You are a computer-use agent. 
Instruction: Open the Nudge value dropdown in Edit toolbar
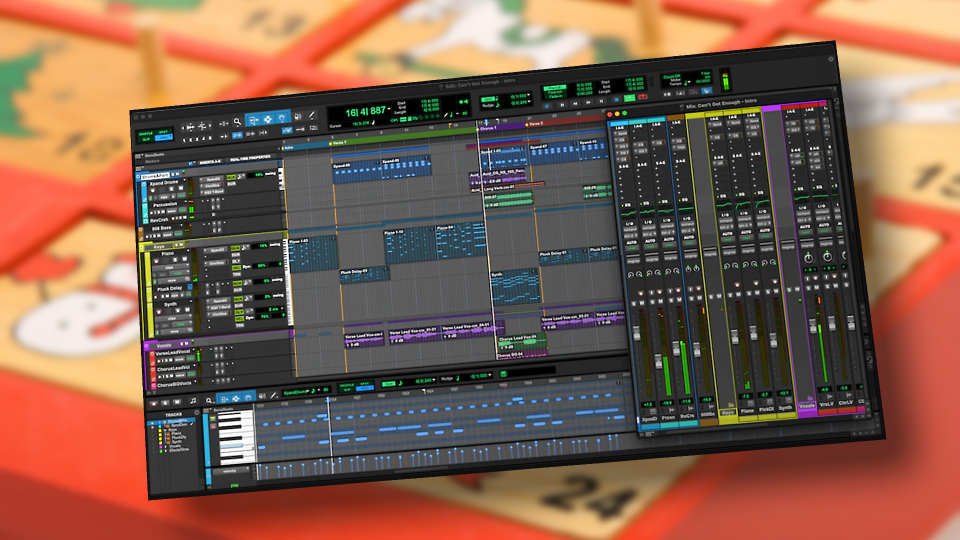[x=528, y=101]
